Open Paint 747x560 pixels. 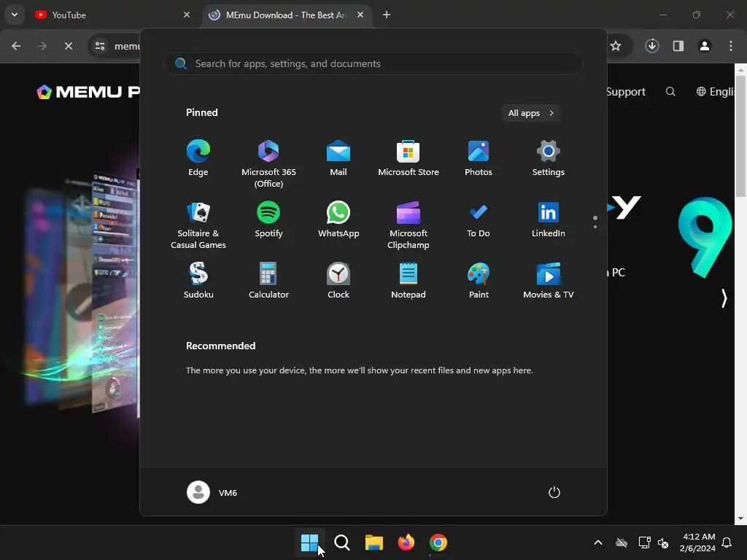point(479,281)
